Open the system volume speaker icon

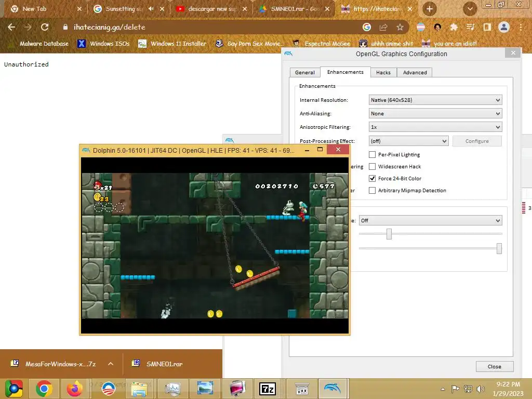tap(480, 389)
